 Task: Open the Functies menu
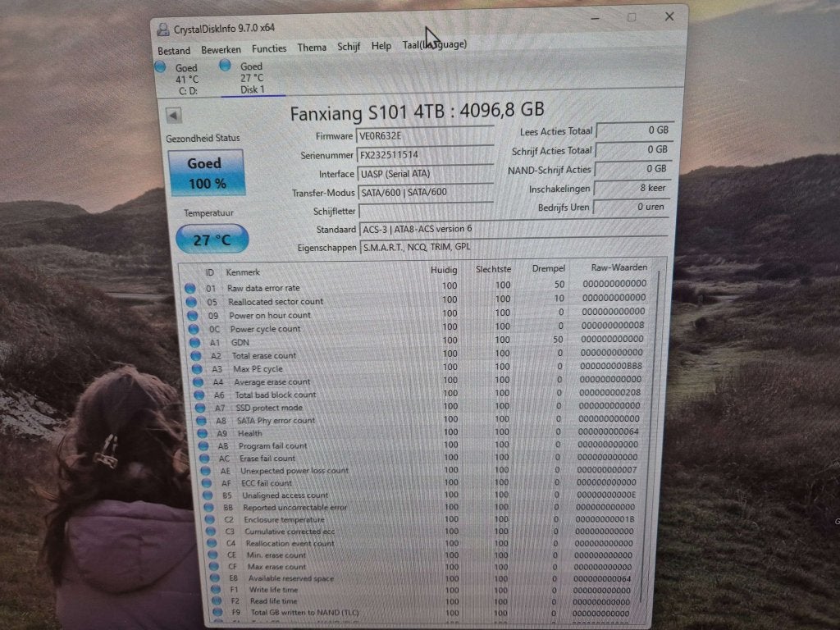click(x=269, y=48)
